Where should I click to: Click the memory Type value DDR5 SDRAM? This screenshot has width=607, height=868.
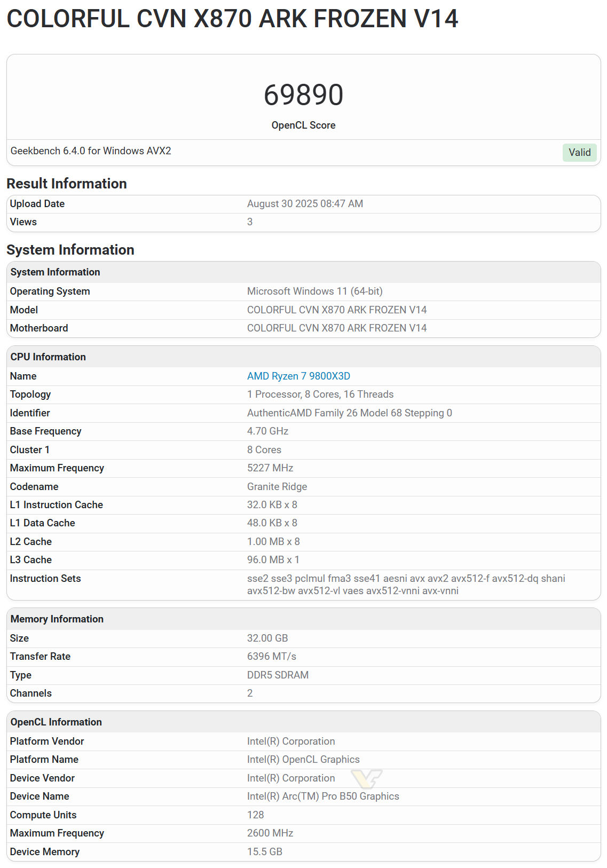(x=278, y=675)
